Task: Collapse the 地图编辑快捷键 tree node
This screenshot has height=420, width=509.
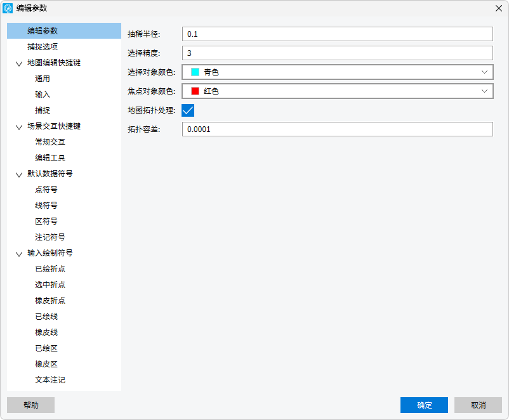Action: [19, 63]
